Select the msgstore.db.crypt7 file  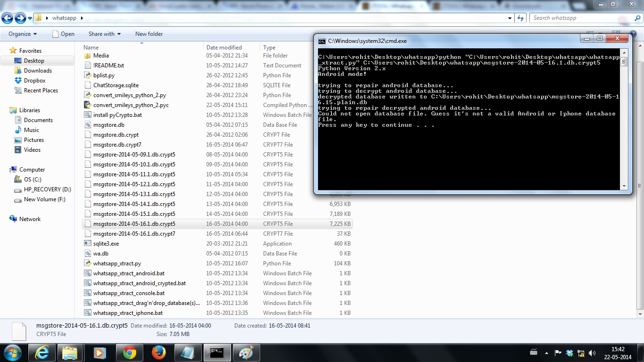coord(117,145)
